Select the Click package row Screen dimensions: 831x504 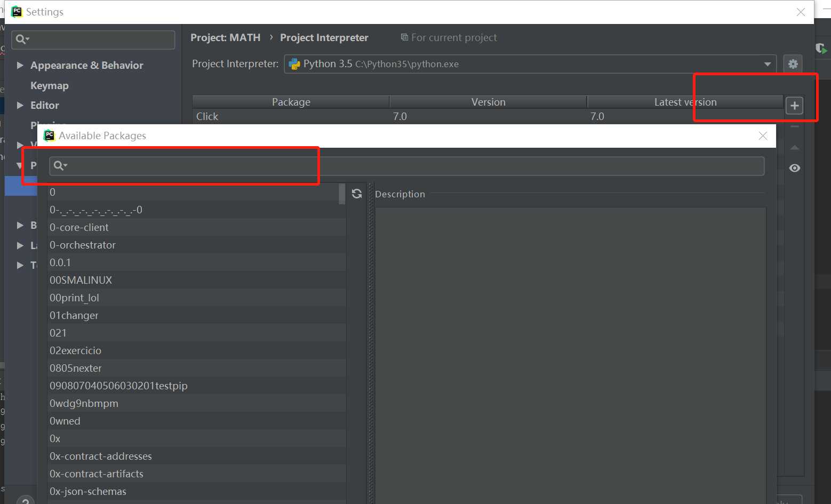point(488,116)
